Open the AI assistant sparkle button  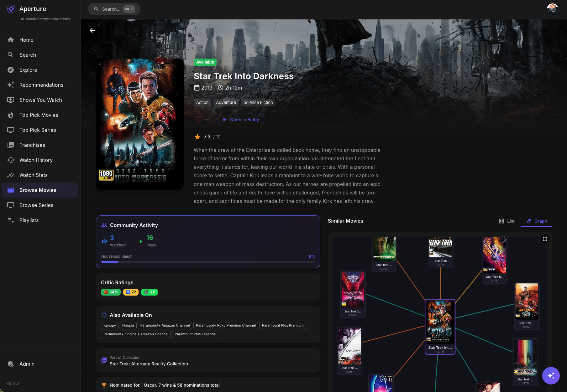551,376
